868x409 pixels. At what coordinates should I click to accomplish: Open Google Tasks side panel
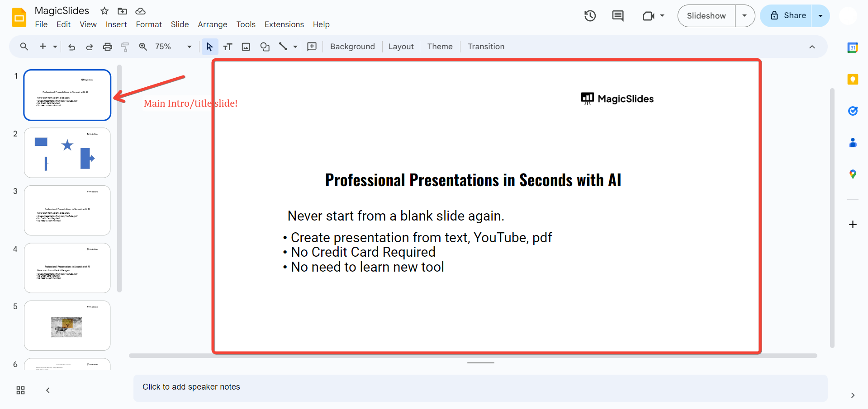pyautogui.click(x=853, y=111)
